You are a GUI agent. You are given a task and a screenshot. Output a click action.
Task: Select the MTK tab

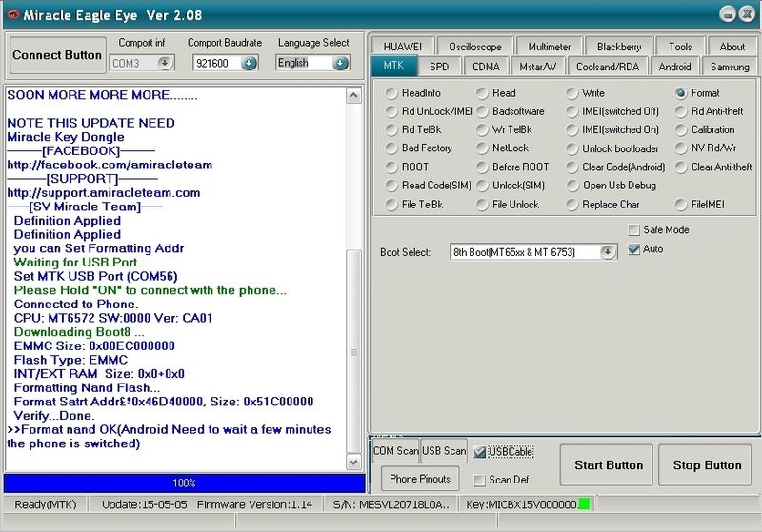coord(393,66)
